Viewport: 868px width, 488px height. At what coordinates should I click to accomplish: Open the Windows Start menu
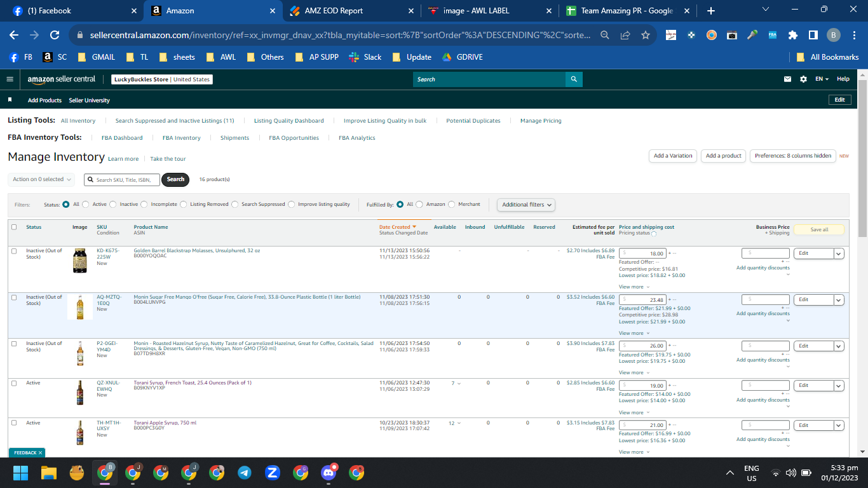21,473
